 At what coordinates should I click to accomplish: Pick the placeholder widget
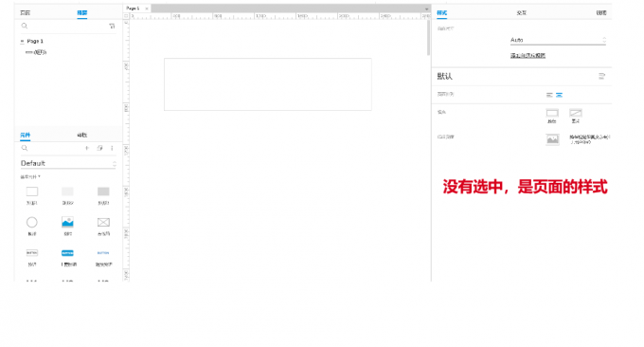click(x=103, y=223)
